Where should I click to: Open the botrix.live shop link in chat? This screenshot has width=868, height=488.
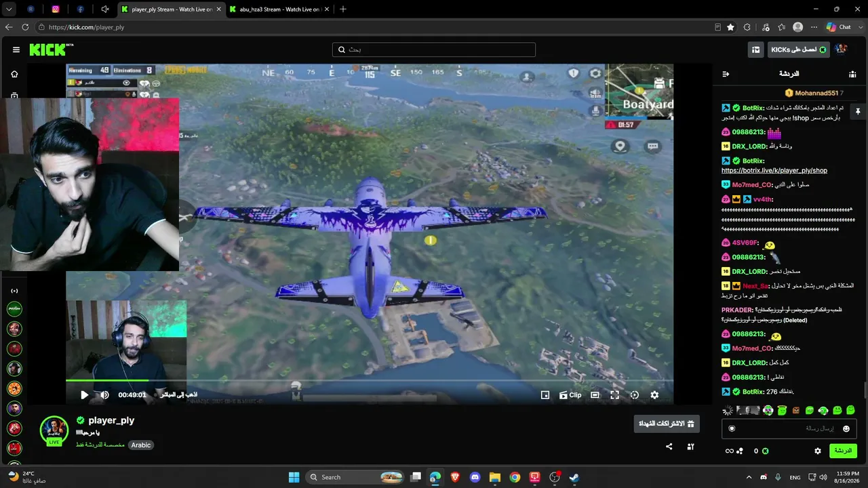click(774, 171)
